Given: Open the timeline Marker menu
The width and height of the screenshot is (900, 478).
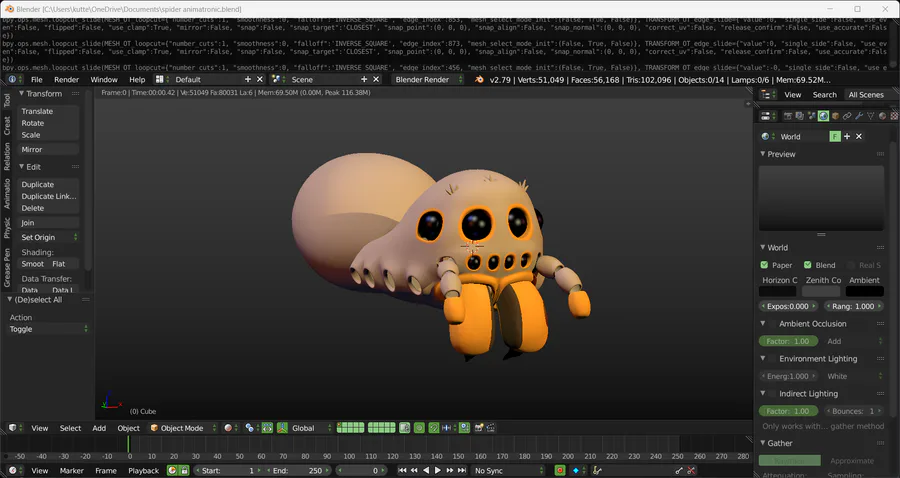Looking at the screenshot, I should [72, 471].
